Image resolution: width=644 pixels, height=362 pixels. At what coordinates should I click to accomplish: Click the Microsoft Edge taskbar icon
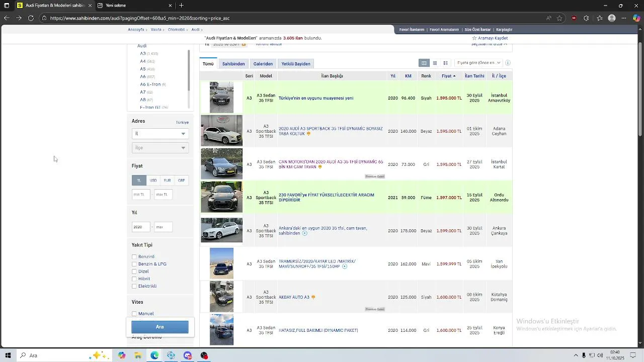(x=154, y=355)
